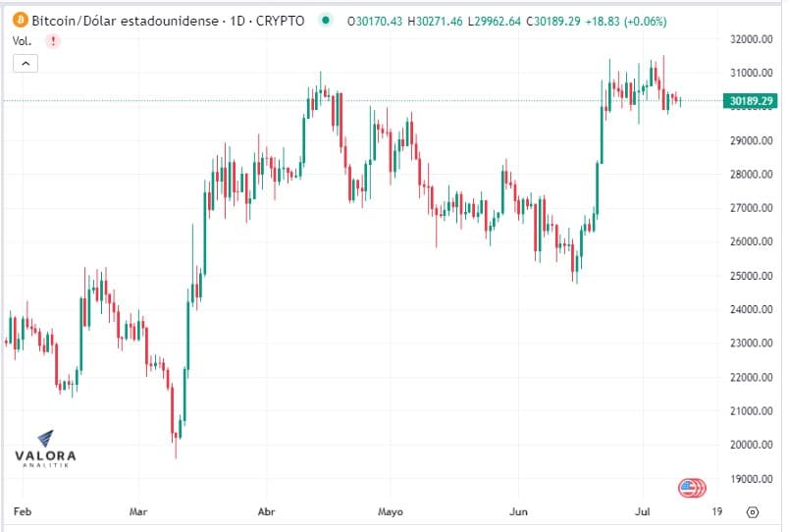Click the Jul label on time axis
Viewport: 788px width, 532px height.
point(644,511)
